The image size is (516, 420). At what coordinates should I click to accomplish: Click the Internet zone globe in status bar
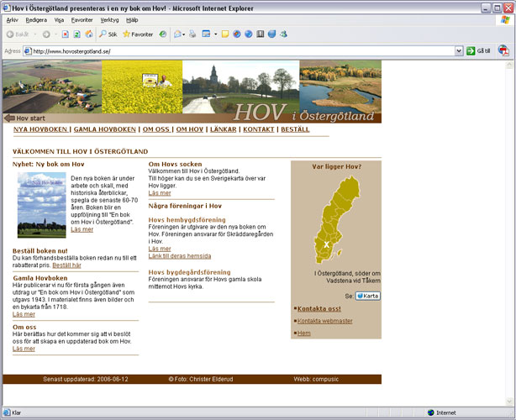point(431,412)
